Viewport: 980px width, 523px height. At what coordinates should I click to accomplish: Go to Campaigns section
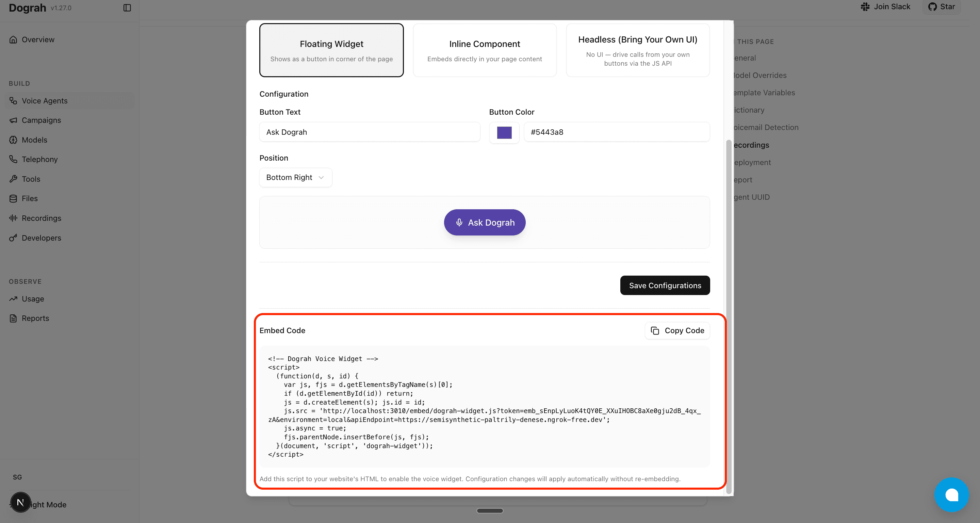coord(70,120)
